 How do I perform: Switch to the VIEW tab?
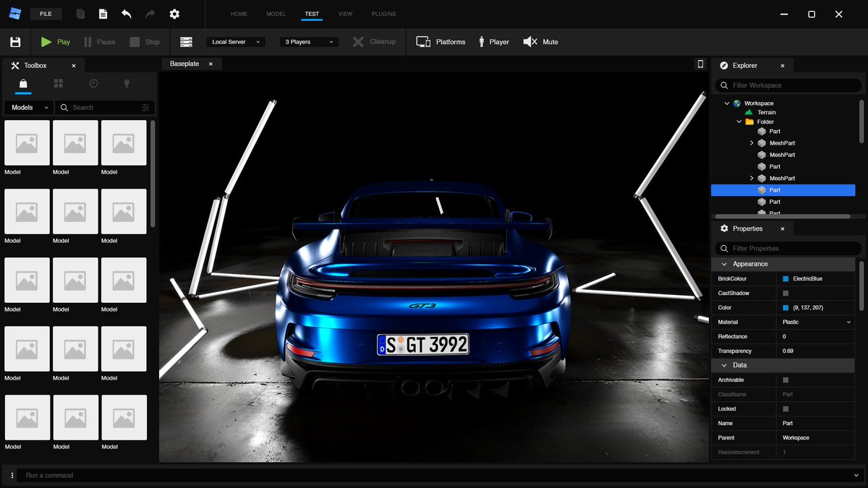point(346,14)
